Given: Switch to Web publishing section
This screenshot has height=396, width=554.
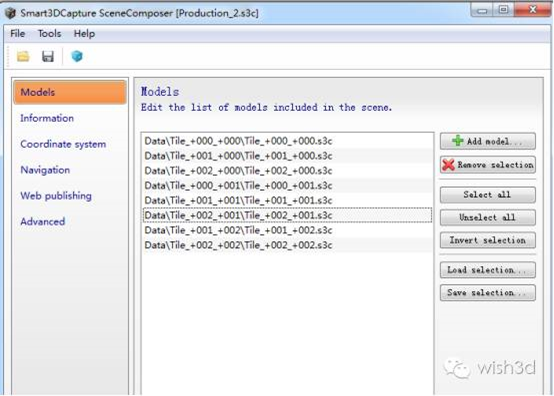Looking at the screenshot, I should (56, 196).
